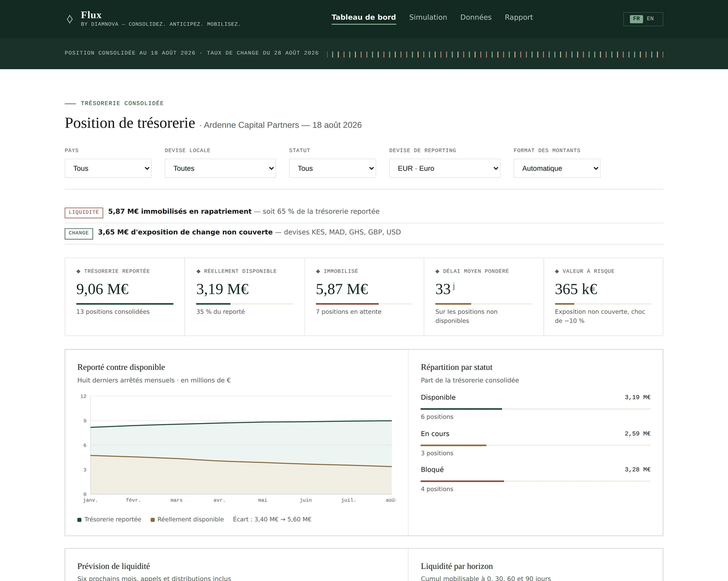728x581 pixels.
Task: Click the Répartition par statut heading
Action: (x=456, y=367)
